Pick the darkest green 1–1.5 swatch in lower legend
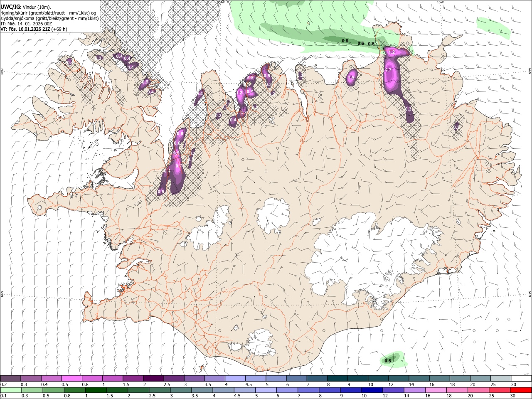The height and width of the screenshot is (399, 532). pos(96,390)
